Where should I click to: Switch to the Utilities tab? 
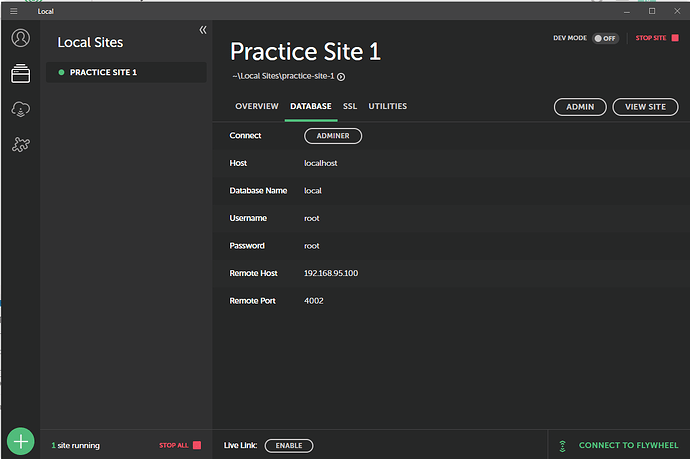[388, 106]
